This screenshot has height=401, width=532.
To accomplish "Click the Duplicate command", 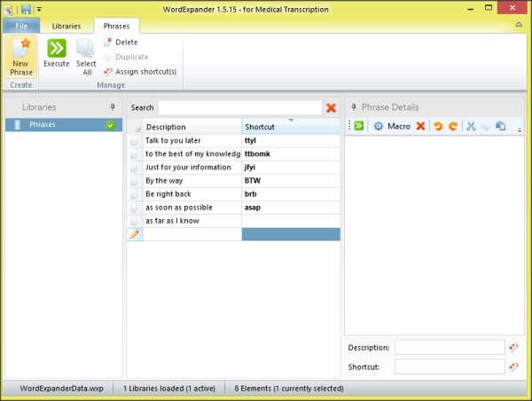I will coord(126,57).
